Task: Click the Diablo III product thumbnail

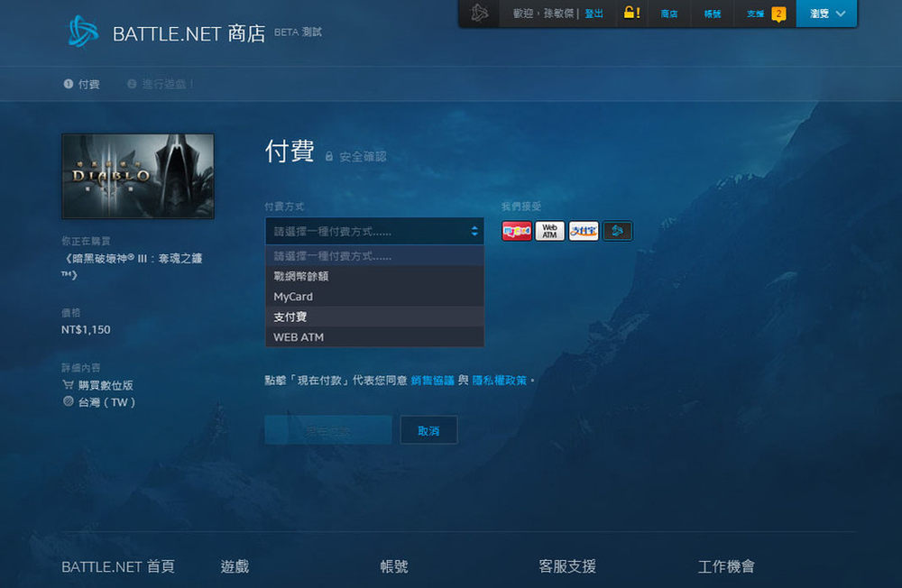Action: tap(138, 176)
